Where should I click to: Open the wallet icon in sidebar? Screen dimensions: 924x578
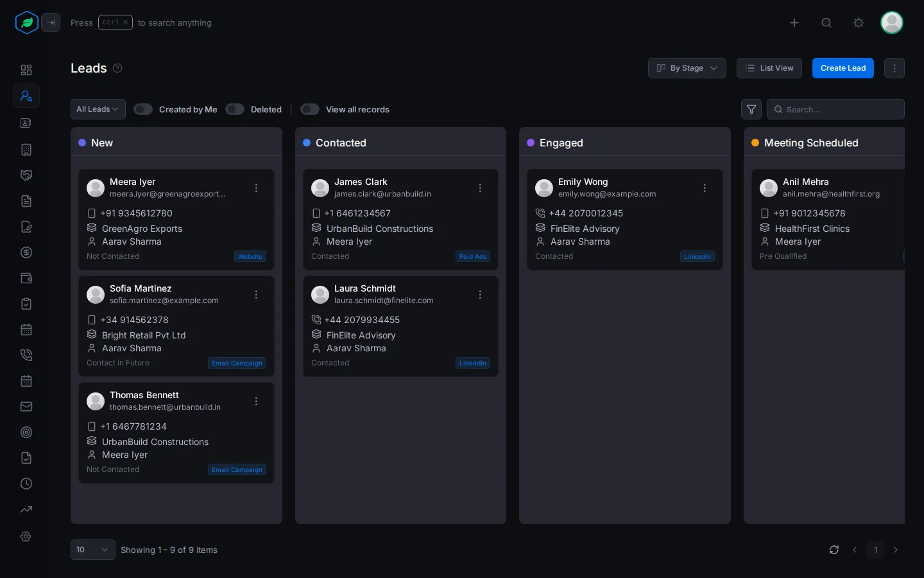click(26, 278)
